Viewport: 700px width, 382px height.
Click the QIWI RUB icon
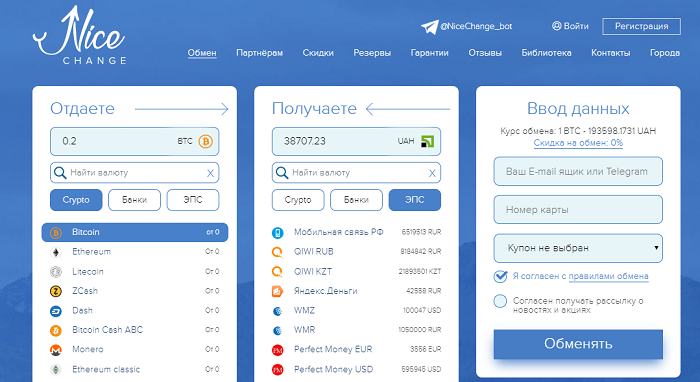pyautogui.click(x=278, y=252)
